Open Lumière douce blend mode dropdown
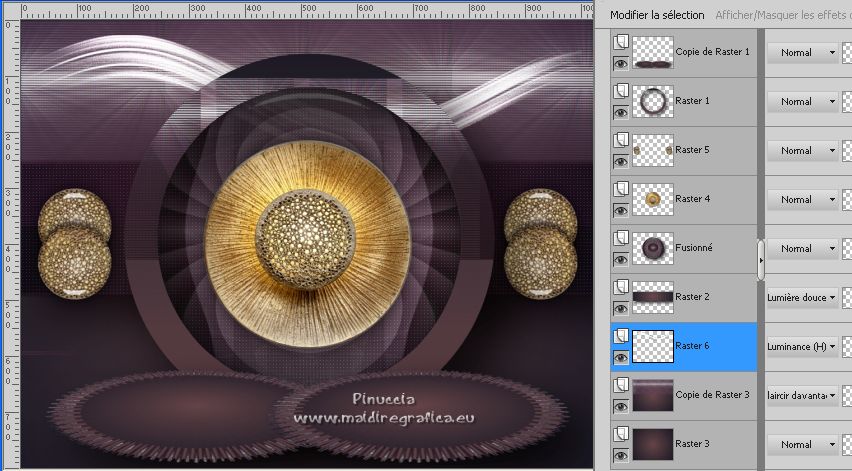Image resolution: width=852 pixels, height=471 pixels. [803, 297]
